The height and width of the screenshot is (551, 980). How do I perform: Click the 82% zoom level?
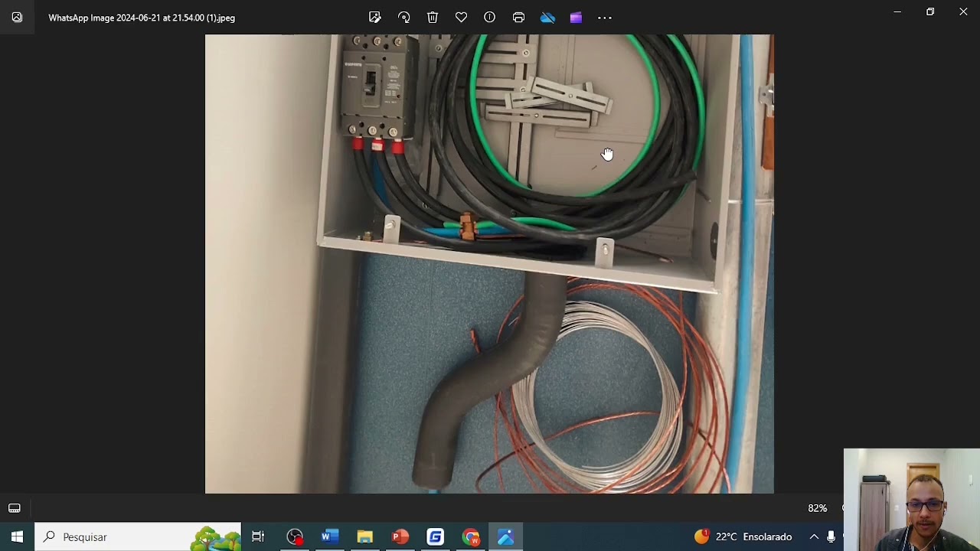click(x=817, y=508)
